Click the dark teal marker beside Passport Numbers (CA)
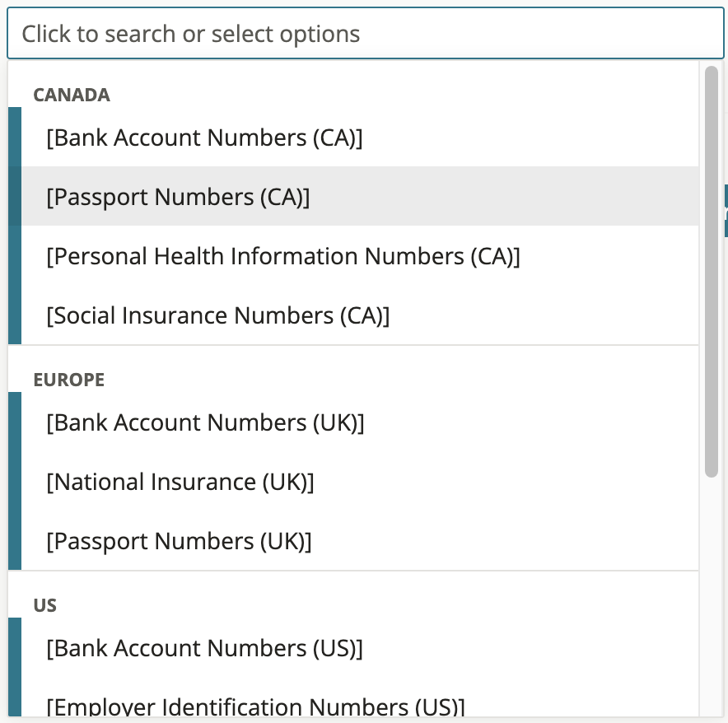728x723 pixels. point(14,198)
